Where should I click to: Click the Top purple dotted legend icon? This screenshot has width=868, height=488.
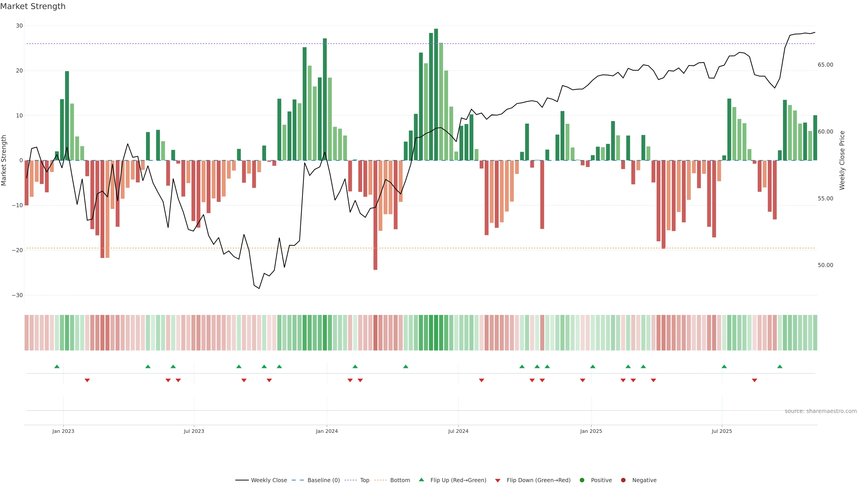[350, 480]
